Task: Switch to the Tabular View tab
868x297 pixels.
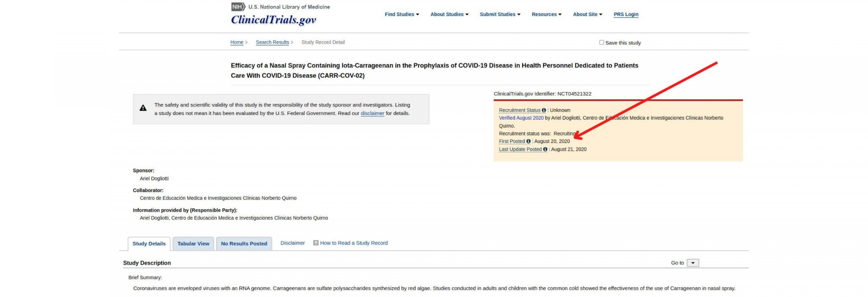Action: point(193,244)
